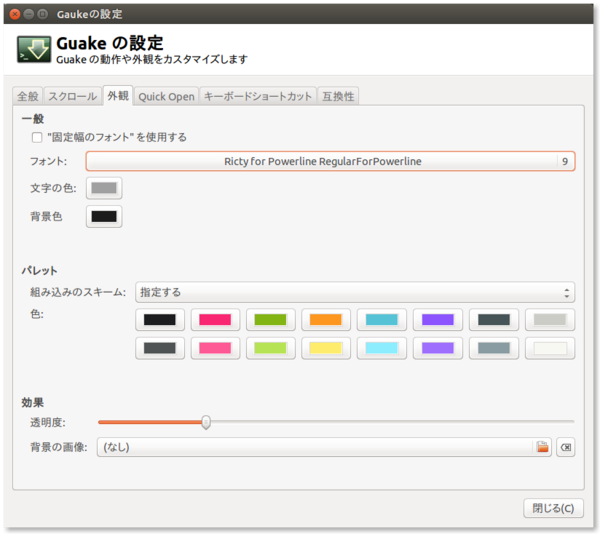Edit the vivid purple palette color in first row
600x534 pixels.
(x=438, y=320)
